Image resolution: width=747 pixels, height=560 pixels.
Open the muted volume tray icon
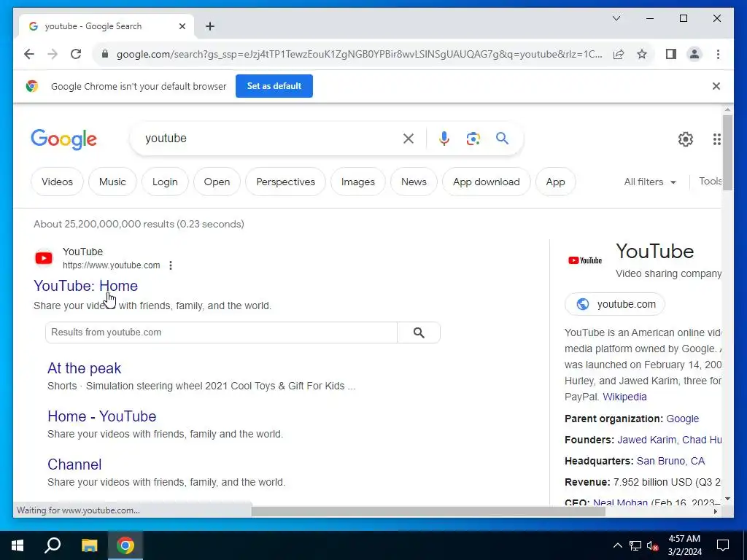coord(653,545)
